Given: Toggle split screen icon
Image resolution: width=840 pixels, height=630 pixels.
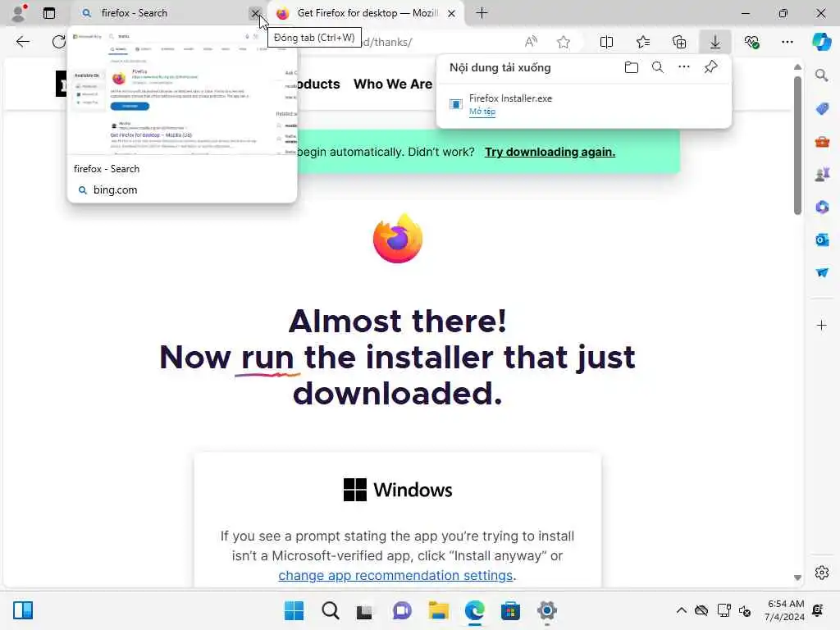Looking at the screenshot, I should pyautogui.click(x=606, y=42).
